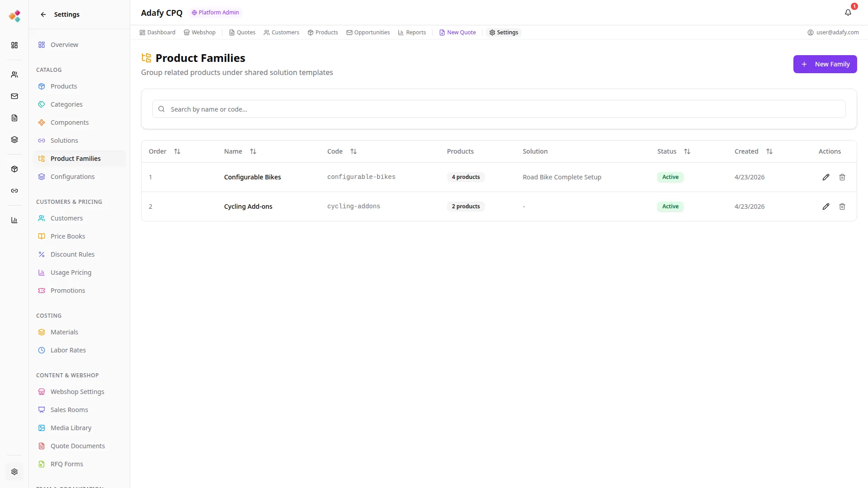Open the mail icon in left rail
Image resolution: width=868 pixels, height=488 pixels.
pyautogui.click(x=14, y=96)
